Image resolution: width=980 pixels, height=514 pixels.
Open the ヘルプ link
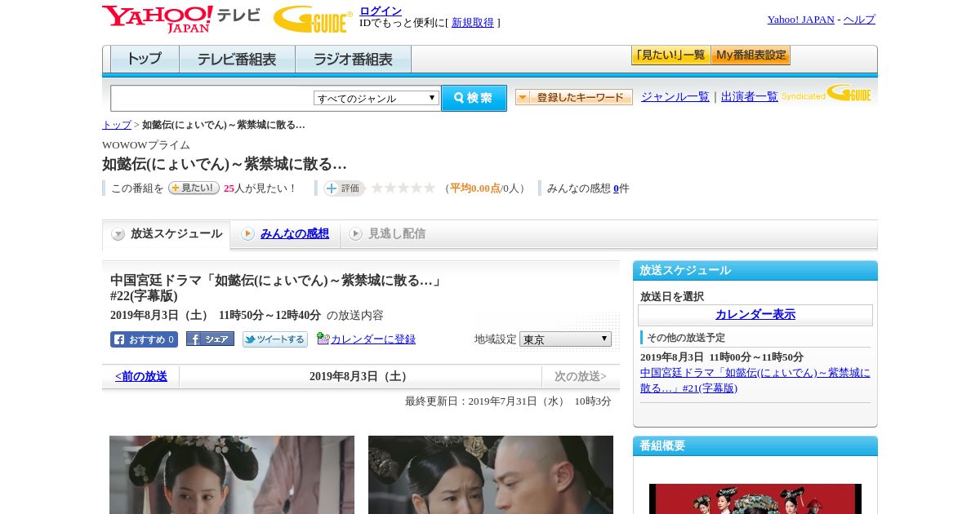point(859,20)
